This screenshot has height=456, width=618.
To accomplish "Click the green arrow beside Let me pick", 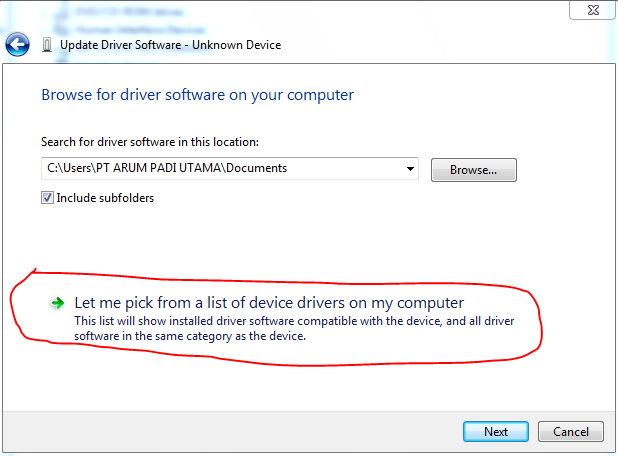I will coord(58,302).
